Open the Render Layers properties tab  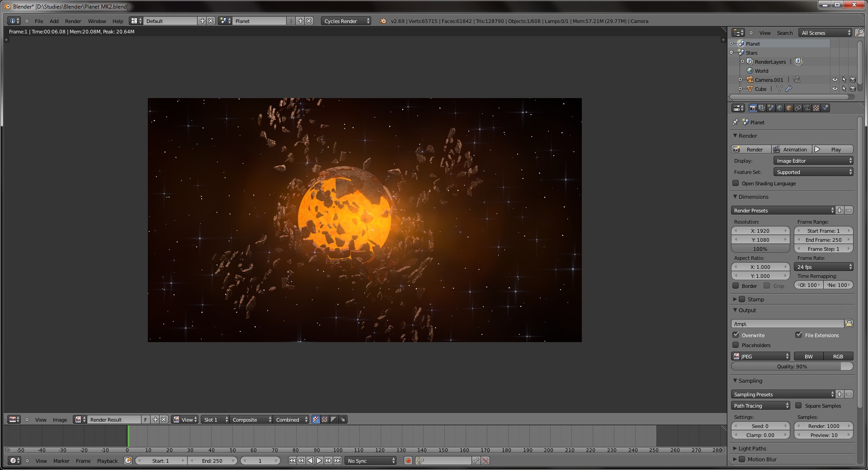click(762, 108)
